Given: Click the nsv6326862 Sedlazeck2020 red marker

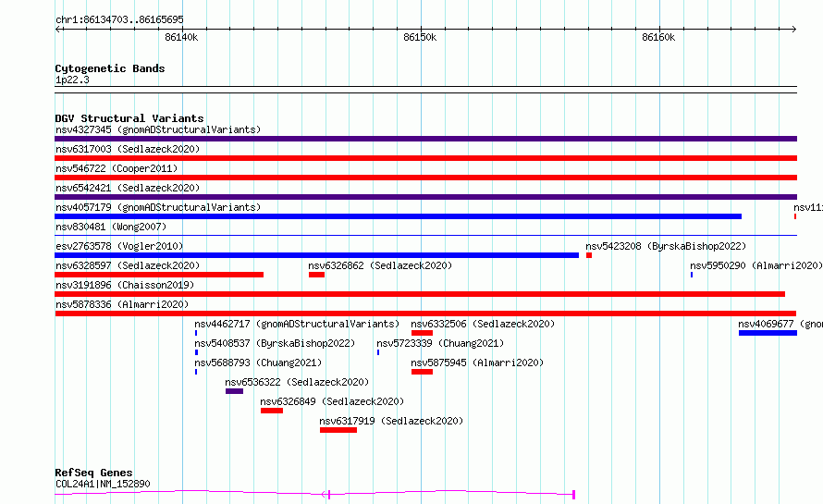Looking at the screenshot, I should click(x=316, y=275).
